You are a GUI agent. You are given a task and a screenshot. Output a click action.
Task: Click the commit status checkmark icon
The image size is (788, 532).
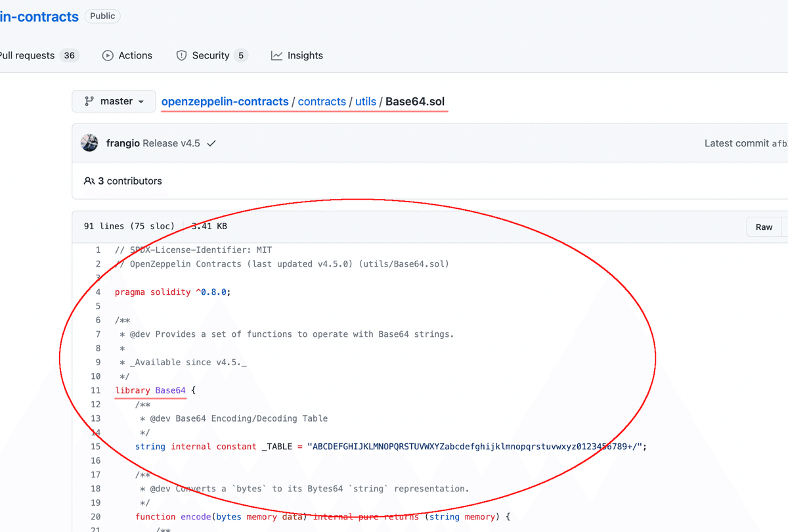click(211, 143)
